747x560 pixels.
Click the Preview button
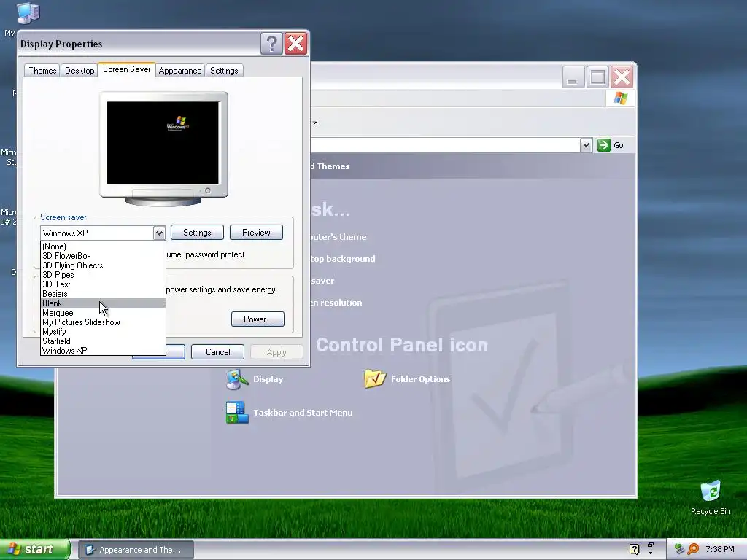coord(256,233)
